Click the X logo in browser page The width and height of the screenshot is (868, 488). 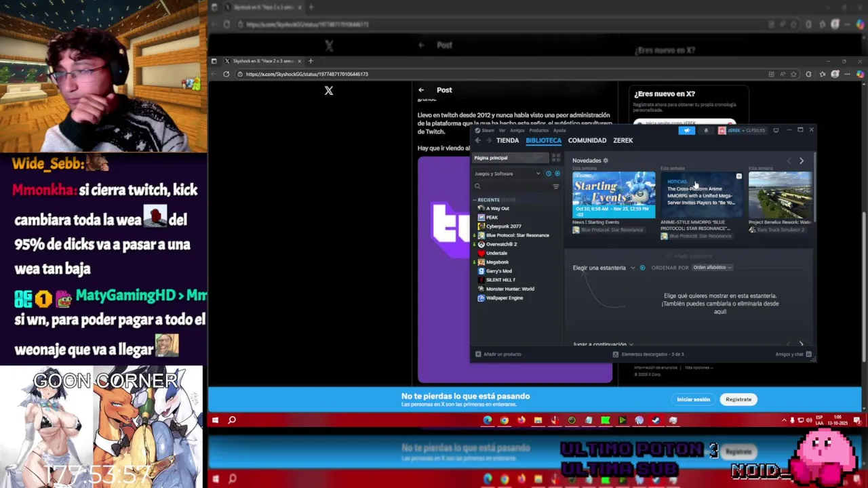[329, 91]
